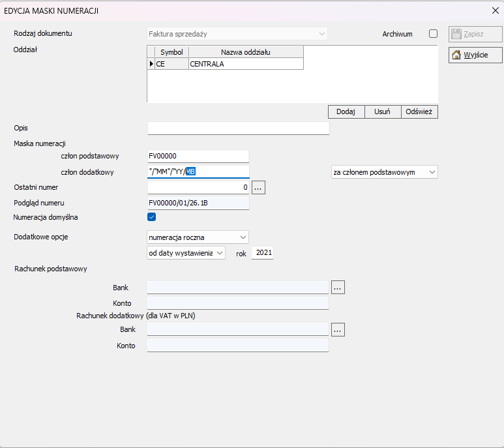This screenshot has width=504, height=448.
Task: Toggle the Archiwum checkbox
Action: [433, 34]
